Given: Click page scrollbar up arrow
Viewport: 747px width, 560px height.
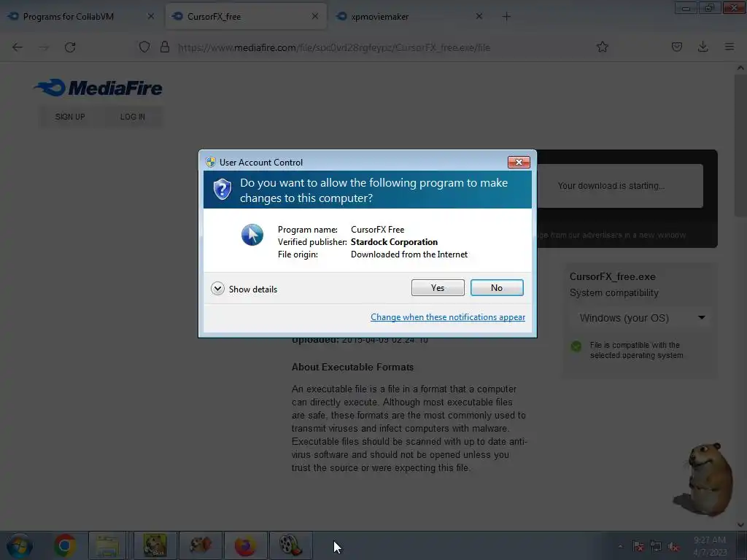Looking at the screenshot, I should [x=740, y=68].
